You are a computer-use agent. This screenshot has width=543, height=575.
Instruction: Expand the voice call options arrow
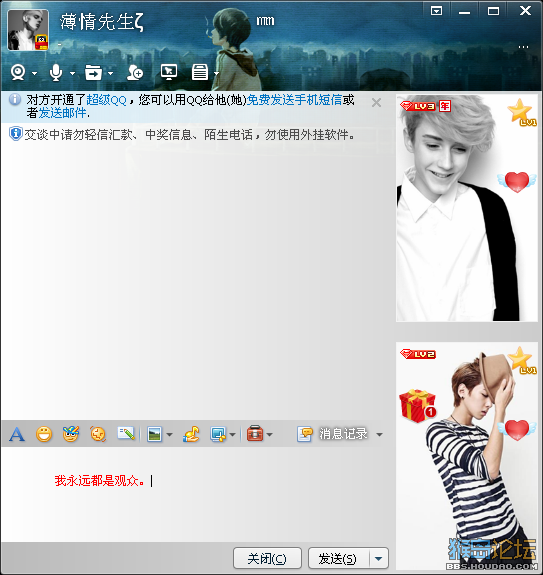[x=73, y=73]
